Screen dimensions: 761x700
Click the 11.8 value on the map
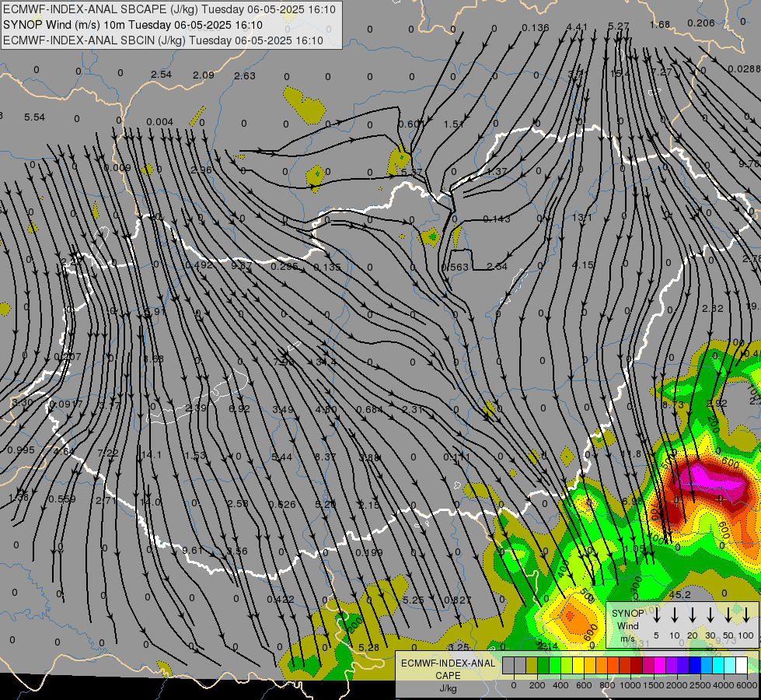630,453
